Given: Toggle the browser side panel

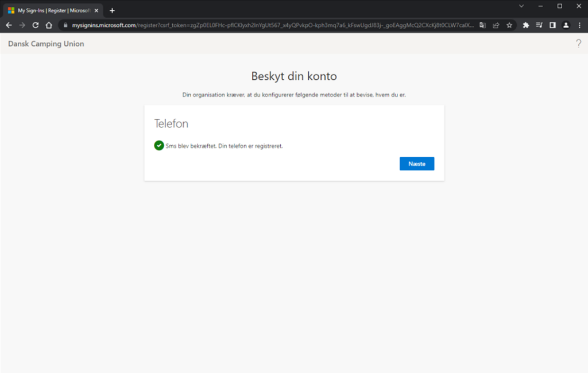Looking at the screenshot, I should click(x=552, y=25).
